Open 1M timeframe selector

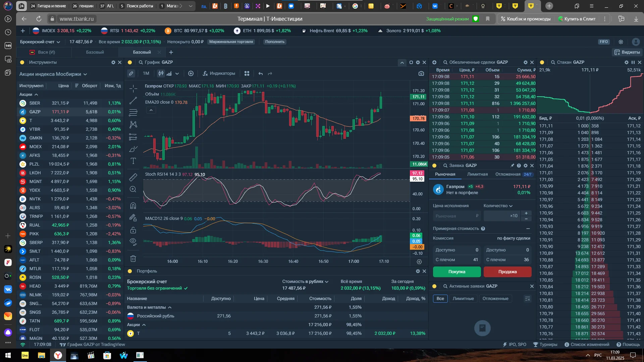pyautogui.click(x=146, y=73)
